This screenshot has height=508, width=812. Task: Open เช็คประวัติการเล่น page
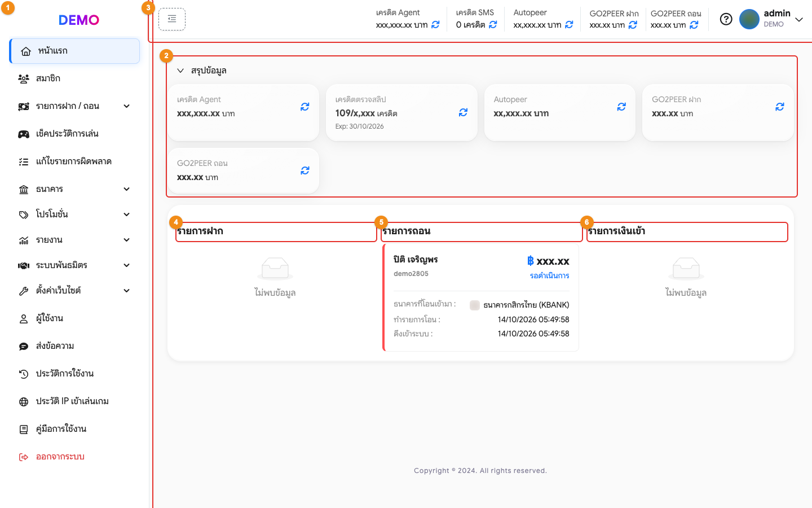coord(74,134)
